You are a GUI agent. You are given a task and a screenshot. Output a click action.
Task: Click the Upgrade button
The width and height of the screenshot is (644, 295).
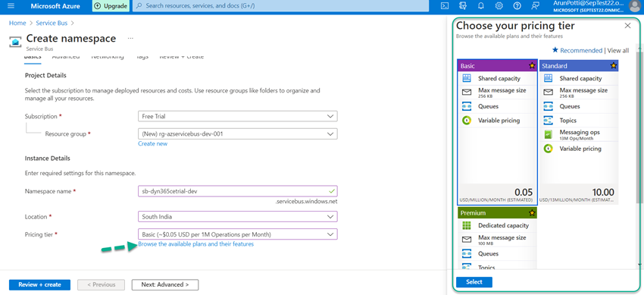111,6
